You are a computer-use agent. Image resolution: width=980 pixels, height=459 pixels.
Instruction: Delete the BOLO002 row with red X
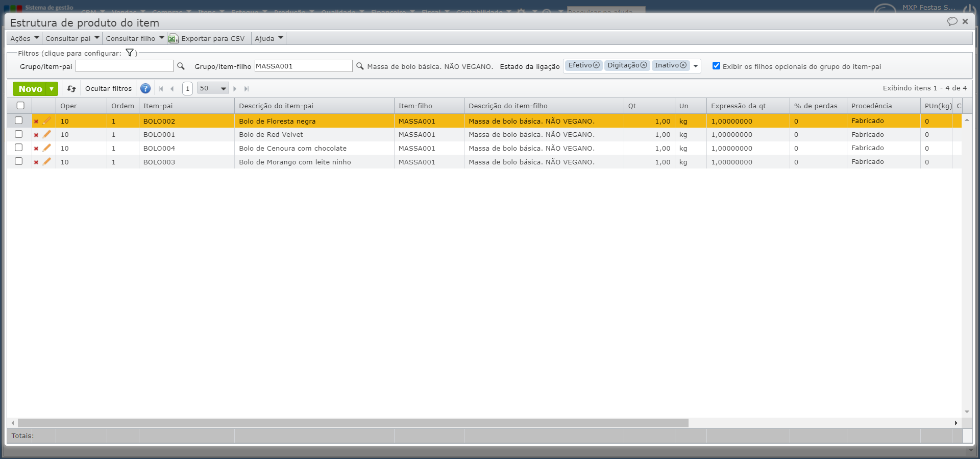point(36,122)
